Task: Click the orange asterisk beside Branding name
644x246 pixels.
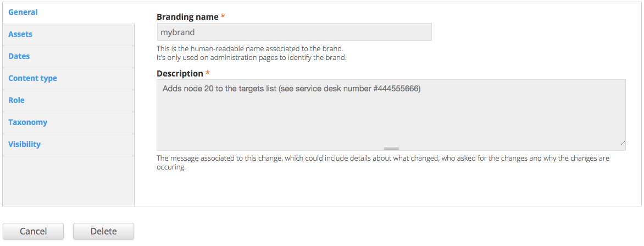Action: click(x=223, y=17)
